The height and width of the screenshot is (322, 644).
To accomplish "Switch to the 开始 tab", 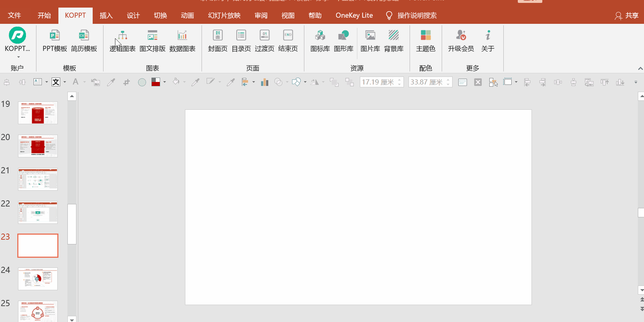I will [x=44, y=16].
